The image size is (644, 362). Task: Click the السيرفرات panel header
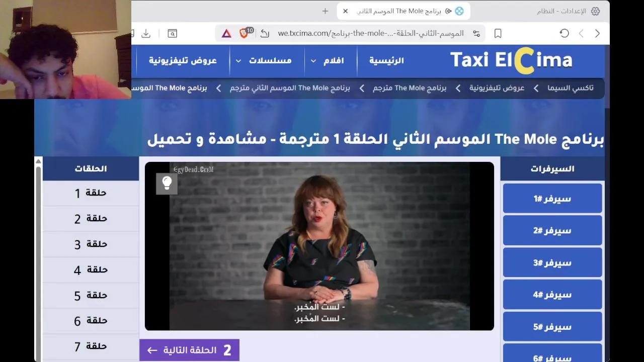coord(552,169)
